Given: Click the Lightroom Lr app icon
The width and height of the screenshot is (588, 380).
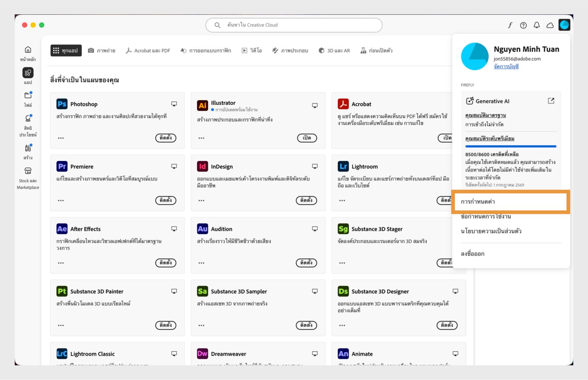Looking at the screenshot, I should point(343,166).
